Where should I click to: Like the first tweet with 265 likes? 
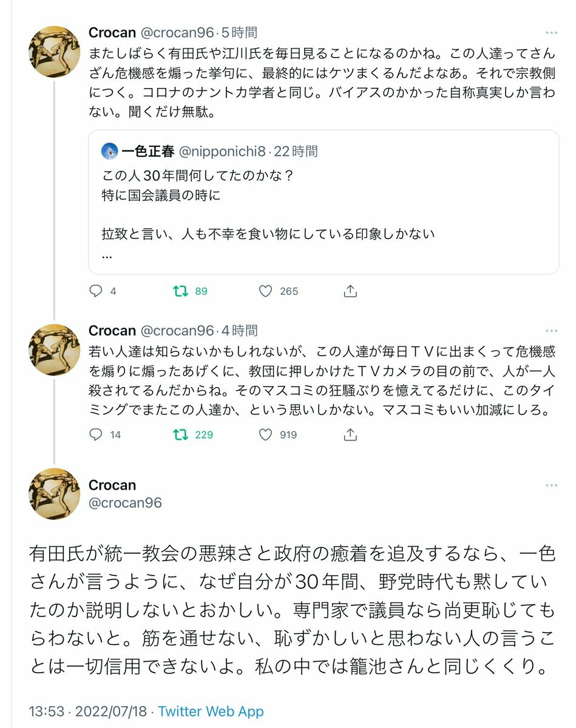point(266,291)
